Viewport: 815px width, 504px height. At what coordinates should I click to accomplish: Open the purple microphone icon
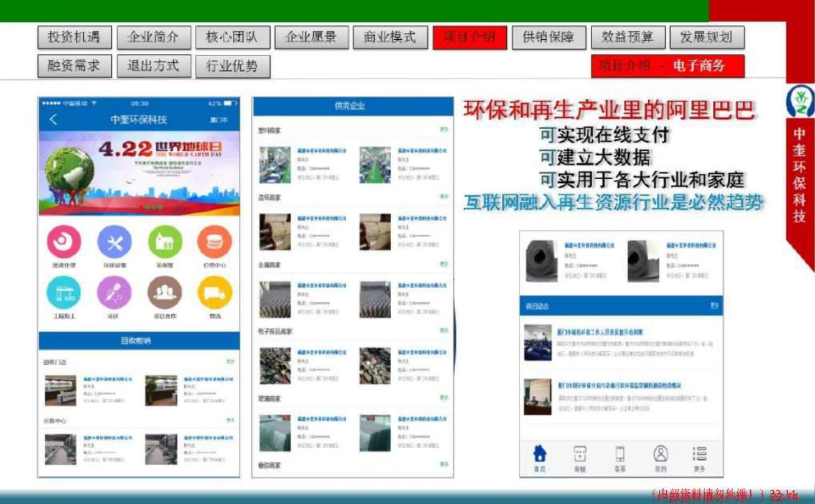[115, 292]
